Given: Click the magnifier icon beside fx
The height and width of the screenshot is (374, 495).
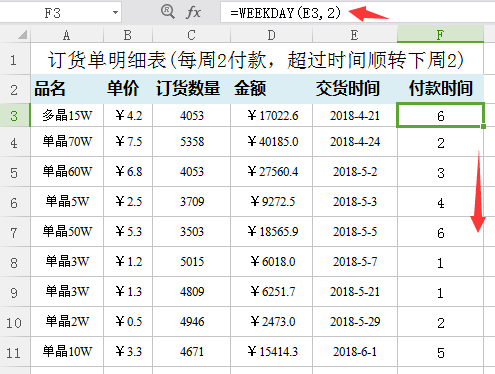Looking at the screenshot, I should pos(168,12).
